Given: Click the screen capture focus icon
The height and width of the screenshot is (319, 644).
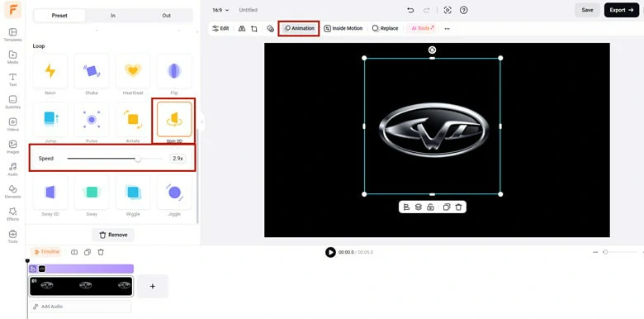Looking at the screenshot, I should [447, 10].
